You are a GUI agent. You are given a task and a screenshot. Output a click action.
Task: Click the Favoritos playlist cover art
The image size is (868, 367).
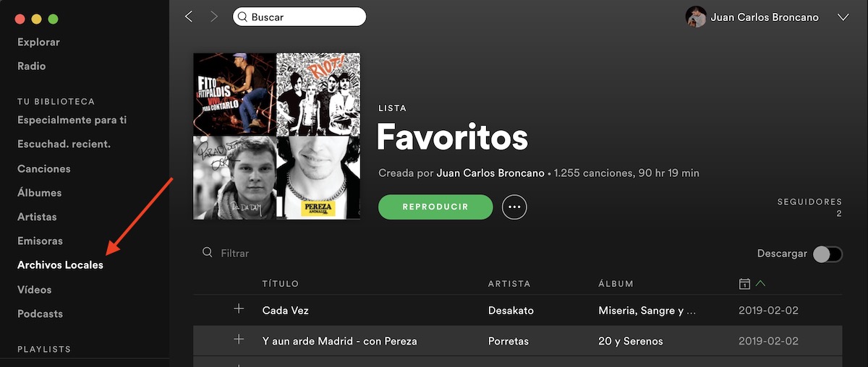click(276, 136)
